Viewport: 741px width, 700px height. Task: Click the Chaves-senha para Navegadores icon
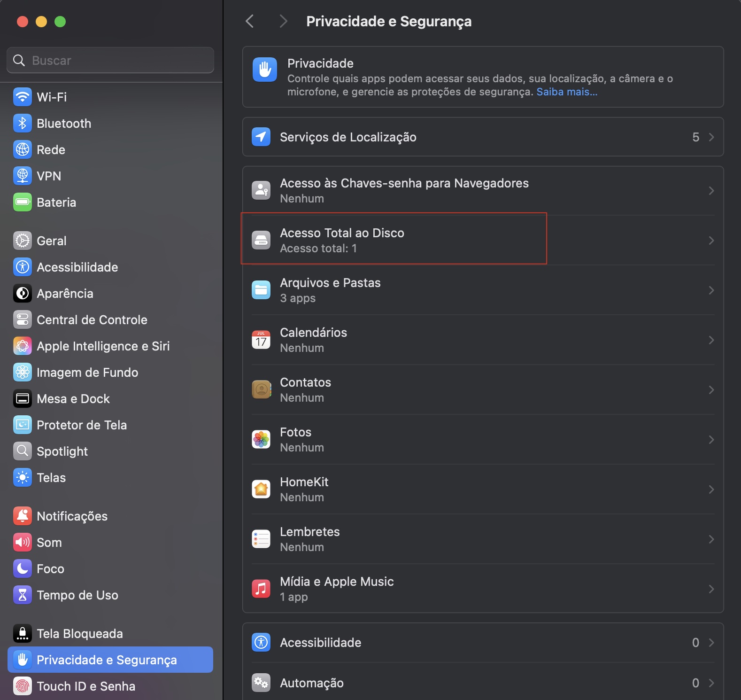[261, 190]
